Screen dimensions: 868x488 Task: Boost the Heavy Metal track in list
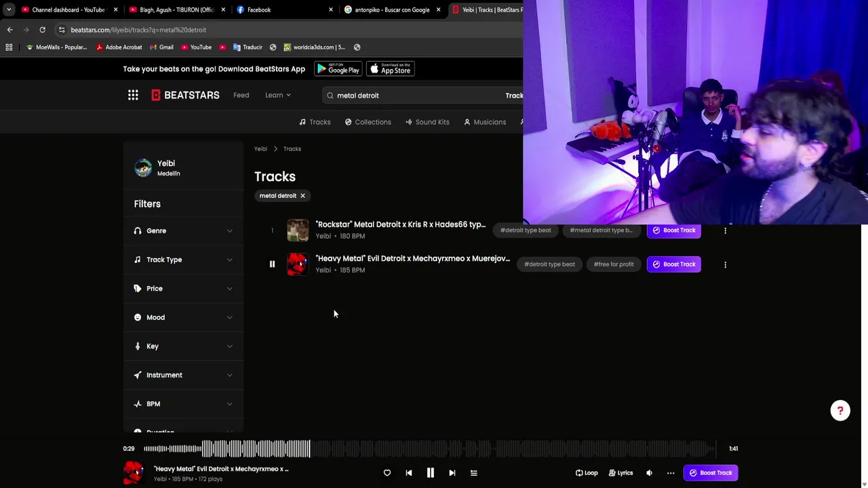[x=674, y=264]
